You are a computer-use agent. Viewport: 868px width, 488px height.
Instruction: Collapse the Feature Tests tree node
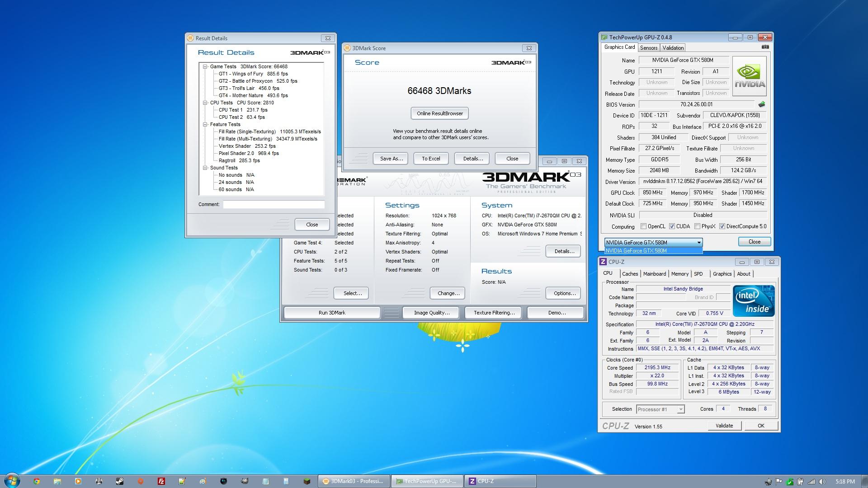click(x=205, y=124)
